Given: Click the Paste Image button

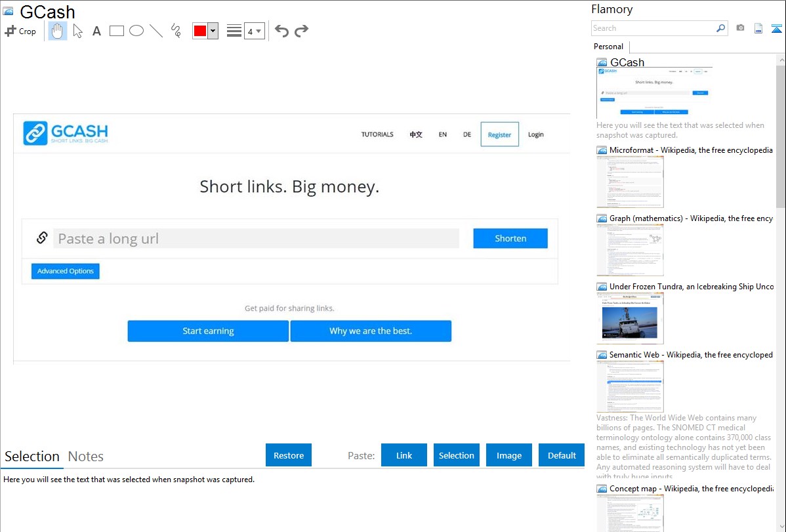Looking at the screenshot, I should point(509,455).
